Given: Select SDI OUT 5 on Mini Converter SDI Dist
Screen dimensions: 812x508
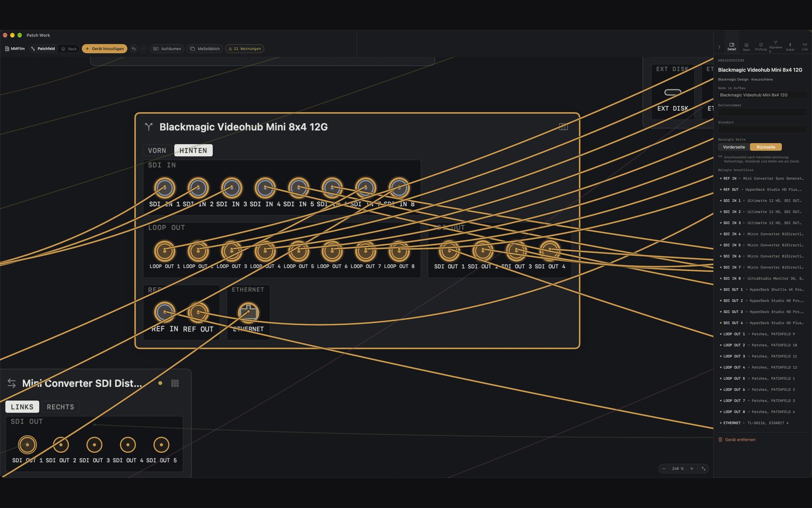Looking at the screenshot, I should point(161,445).
